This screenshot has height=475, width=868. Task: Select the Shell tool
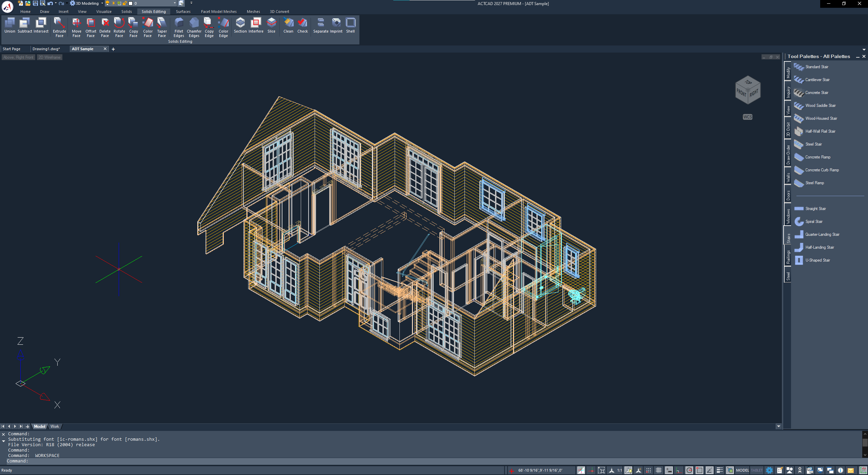click(350, 25)
